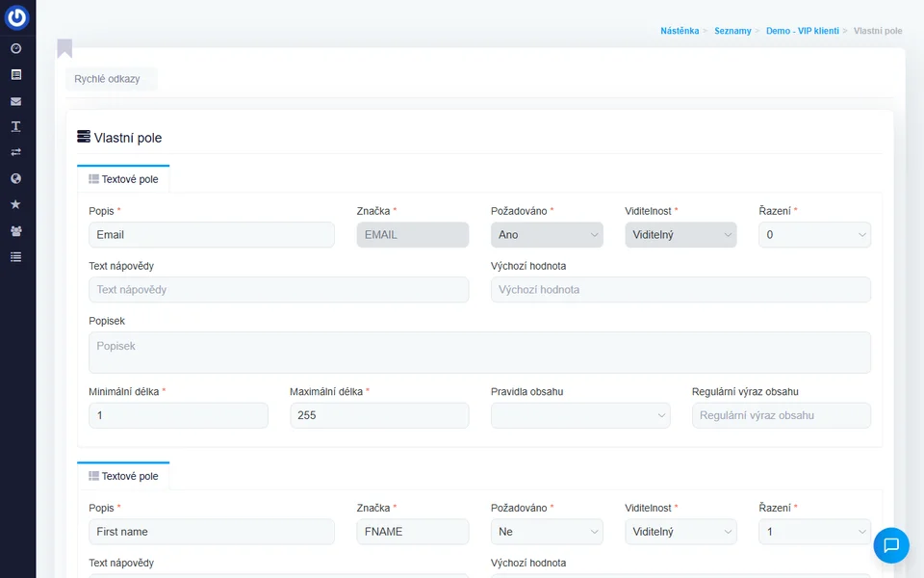Open the envelope campaigns icon in sidebar
The width and height of the screenshot is (924, 578).
pyautogui.click(x=15, y=101)
